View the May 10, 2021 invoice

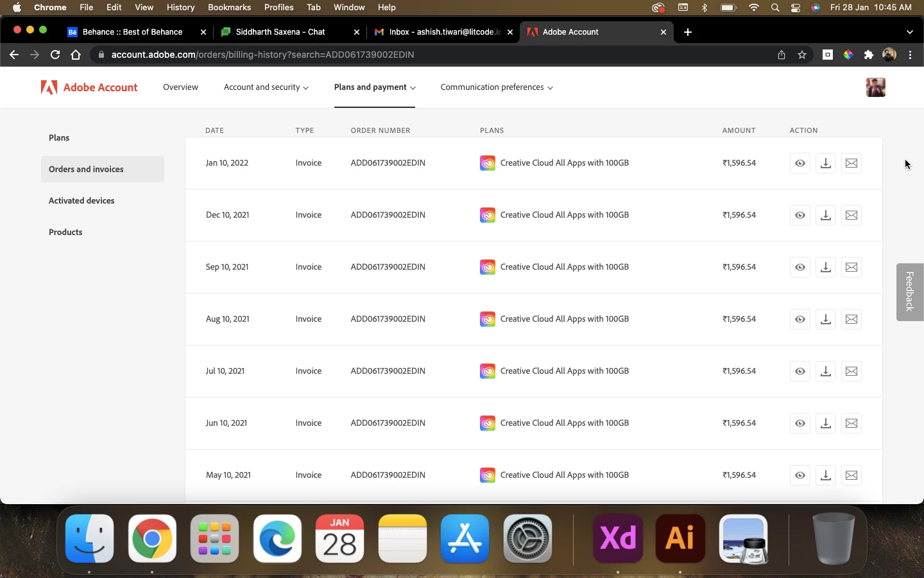click(800, 475)
